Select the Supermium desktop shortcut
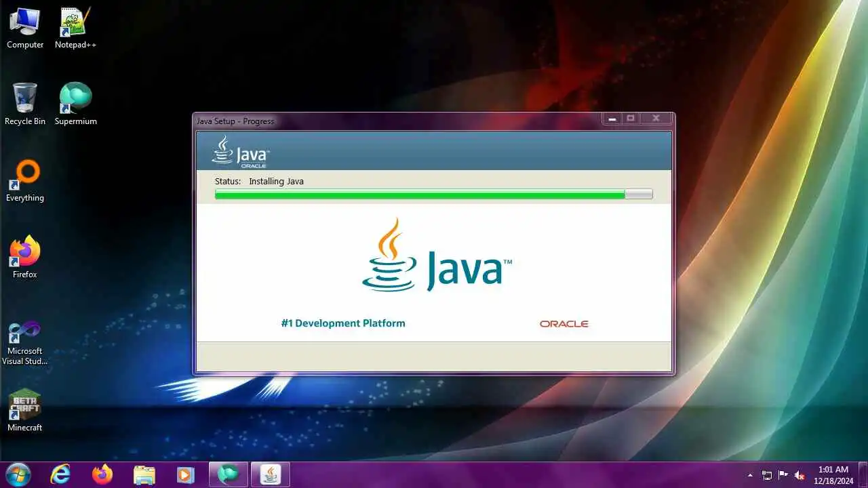This screenshot has height=488, width=868. [x=75, y=104]
